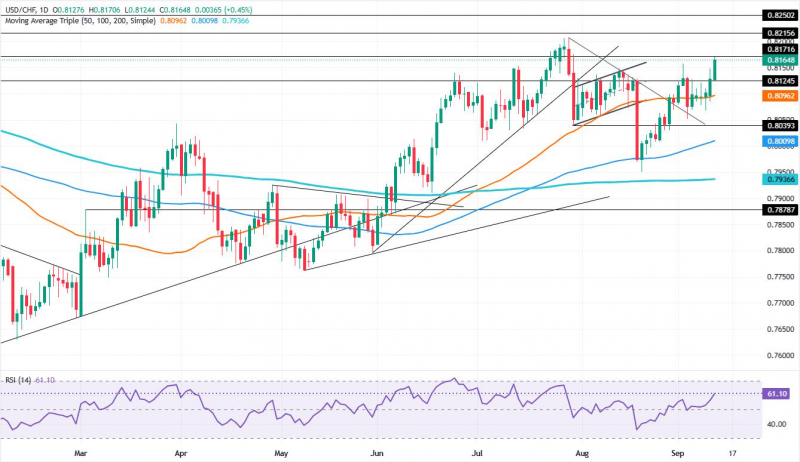800x462 pixels.
Task: Select the RSI (14) indicator label
Action: 18,380
